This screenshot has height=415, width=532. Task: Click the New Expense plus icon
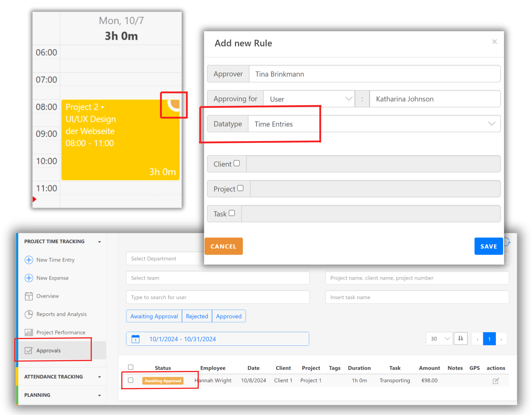tap(29, 278)
